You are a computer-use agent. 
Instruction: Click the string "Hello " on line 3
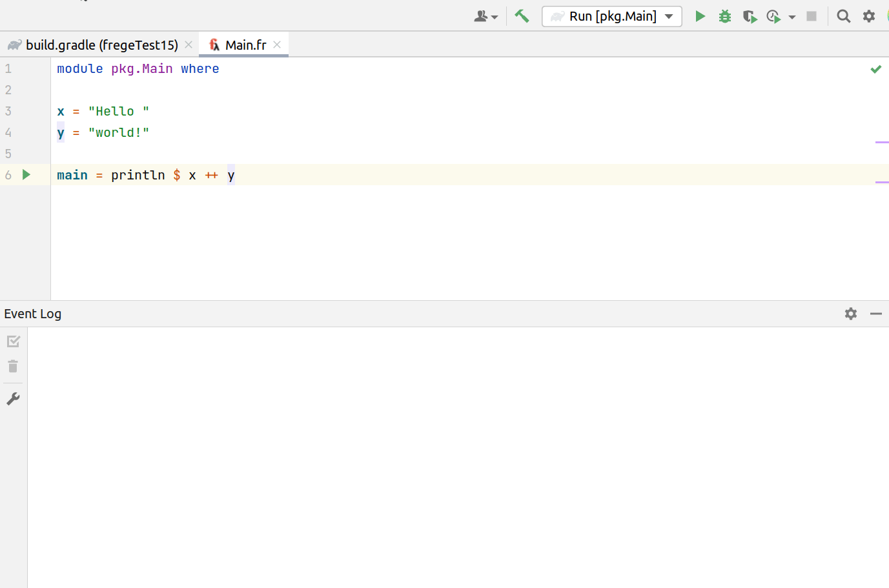pos(119,111)
